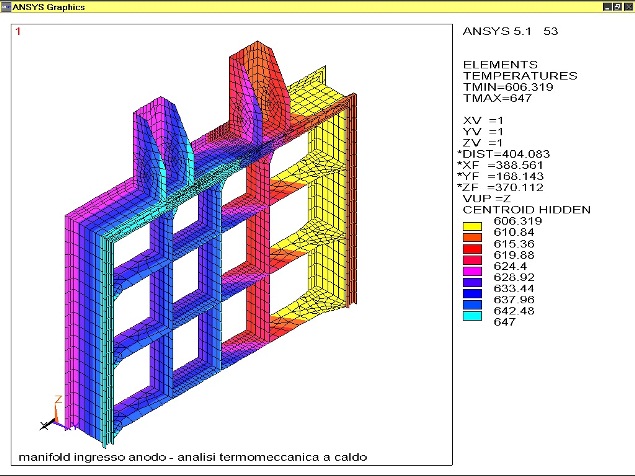Screen dimensions: 635x476
Task: Click the 'VUP =Z' entry
Action: (x=487, y=199)
